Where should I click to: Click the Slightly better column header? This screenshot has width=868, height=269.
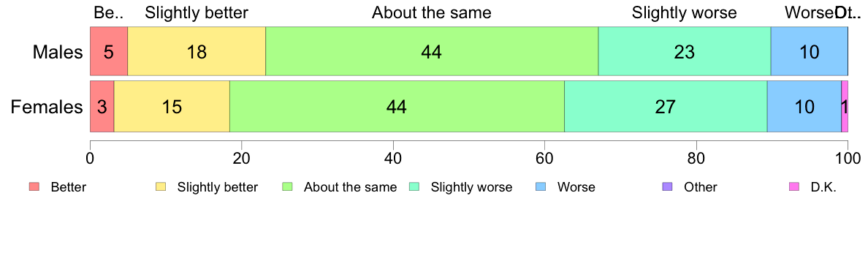tap(197, 12)
